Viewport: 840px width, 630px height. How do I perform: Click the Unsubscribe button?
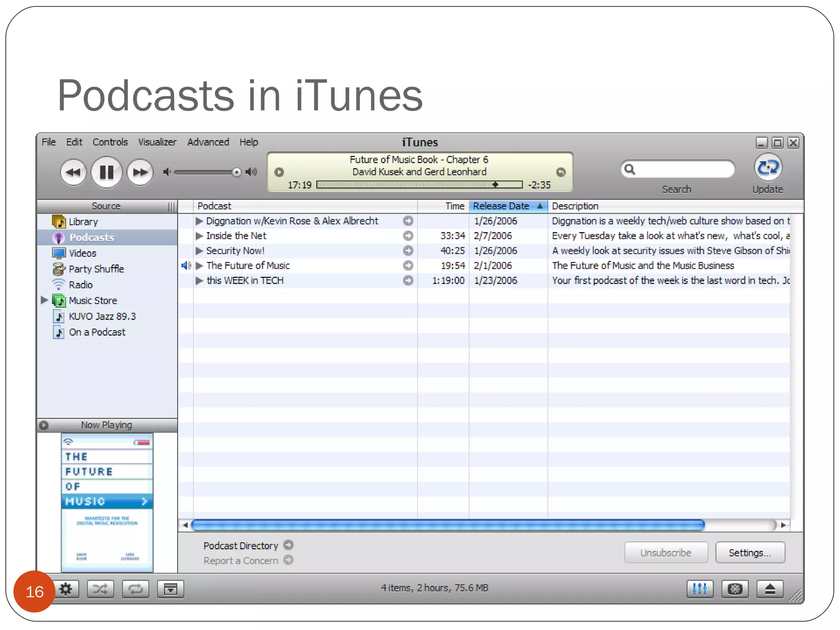666,553
